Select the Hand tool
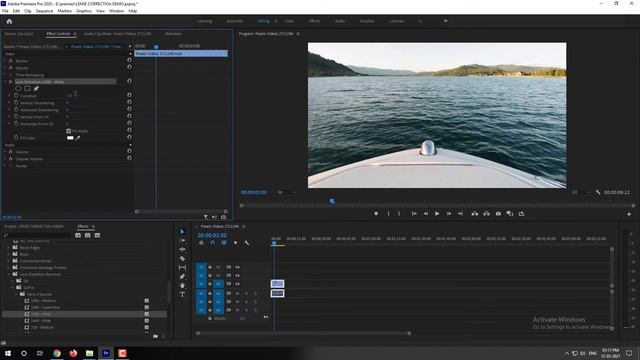Viewport: 640px width, 360px height. pos(182,285)
